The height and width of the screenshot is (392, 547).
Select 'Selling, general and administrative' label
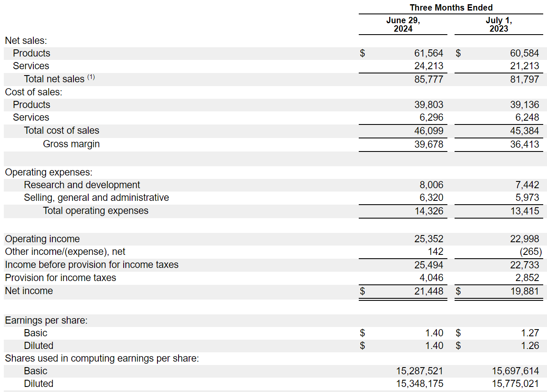96,197
